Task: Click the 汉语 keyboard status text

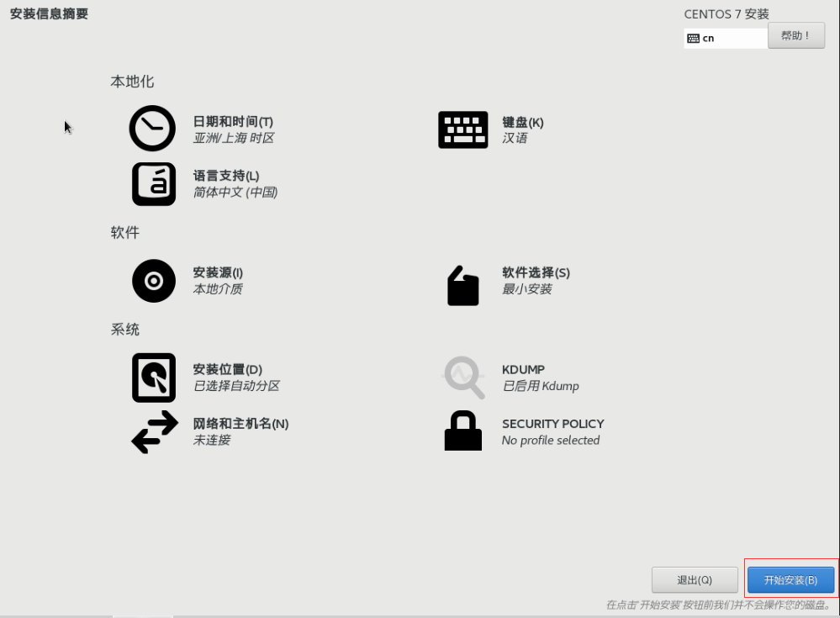Action: [x=515, y=138]
